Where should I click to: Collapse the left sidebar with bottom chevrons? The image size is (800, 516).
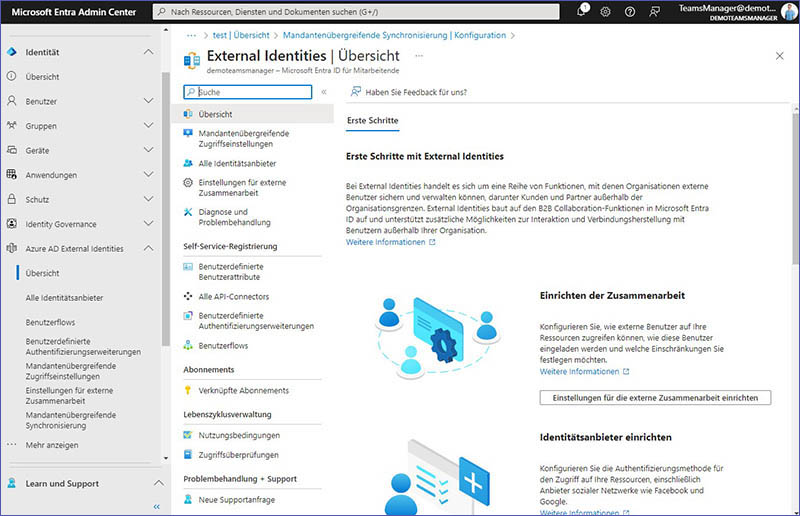(157, 507)
